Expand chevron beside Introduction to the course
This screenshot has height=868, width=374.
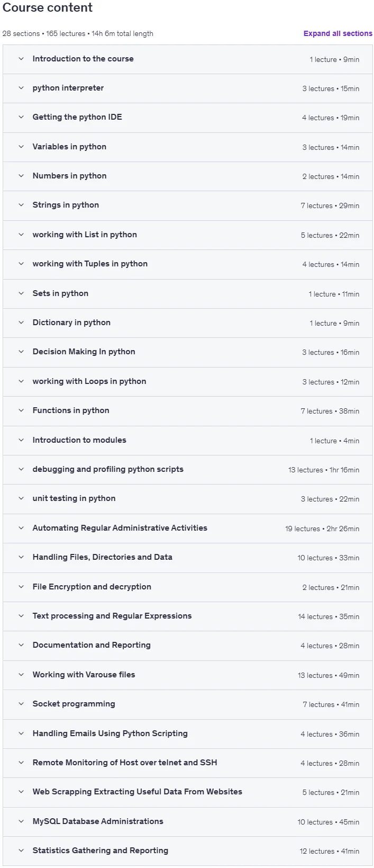(x=21, y=59)
